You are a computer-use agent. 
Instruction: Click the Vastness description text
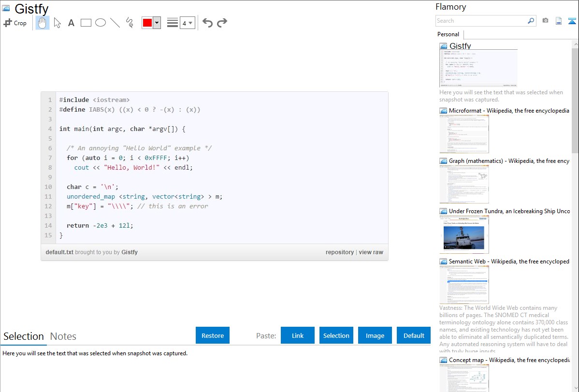504,330
